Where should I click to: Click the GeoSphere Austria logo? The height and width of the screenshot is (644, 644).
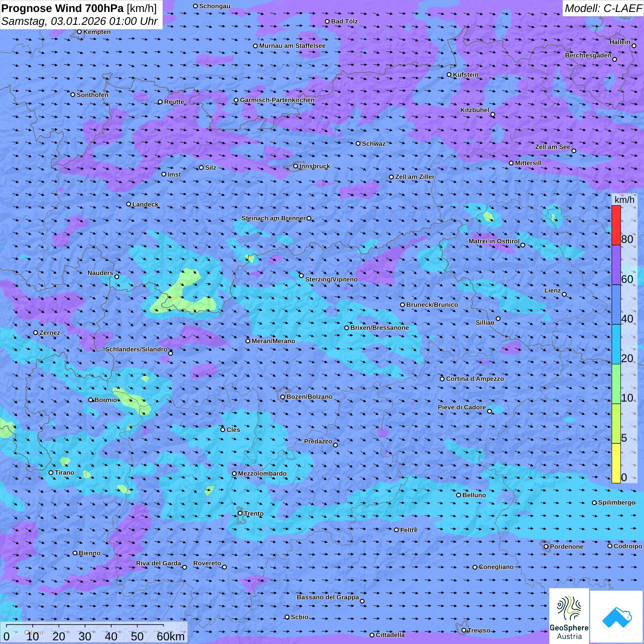click(x=569, y=616)
